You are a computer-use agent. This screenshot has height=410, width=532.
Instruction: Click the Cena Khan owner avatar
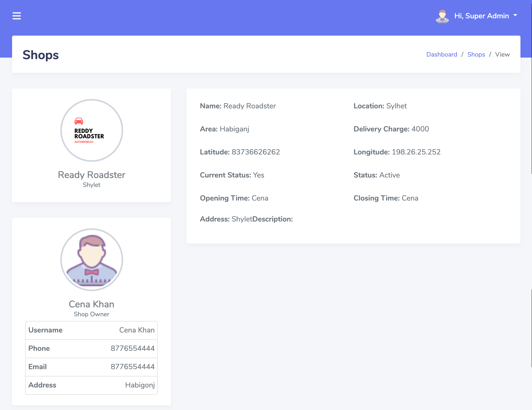click(91, 259)
